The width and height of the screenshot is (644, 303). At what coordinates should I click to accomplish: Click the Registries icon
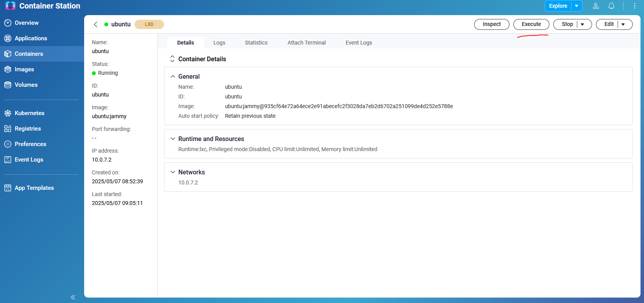click(8, 129)
